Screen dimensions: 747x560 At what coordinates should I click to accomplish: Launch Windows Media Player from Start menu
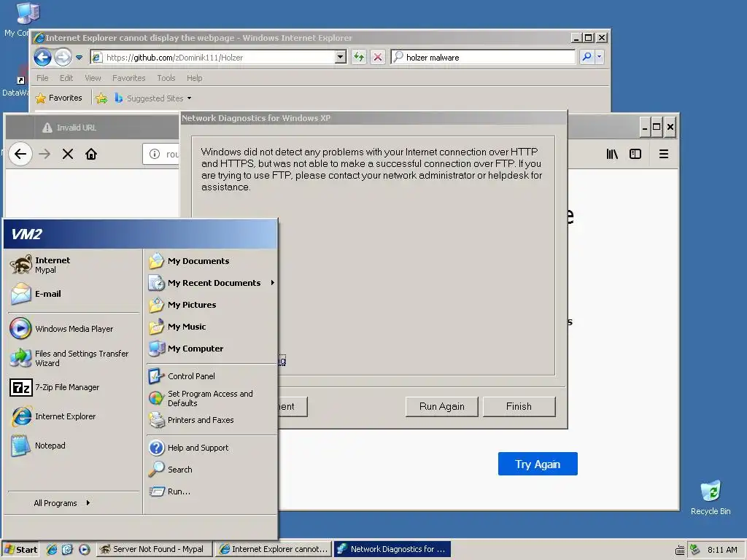coord(74,329)
